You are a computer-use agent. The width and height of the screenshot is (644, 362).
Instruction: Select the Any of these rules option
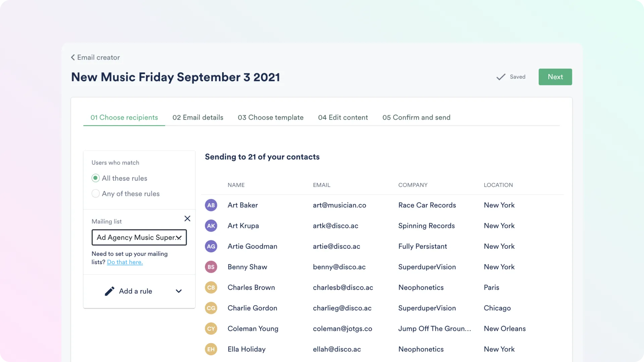click(x=95, y=193)
